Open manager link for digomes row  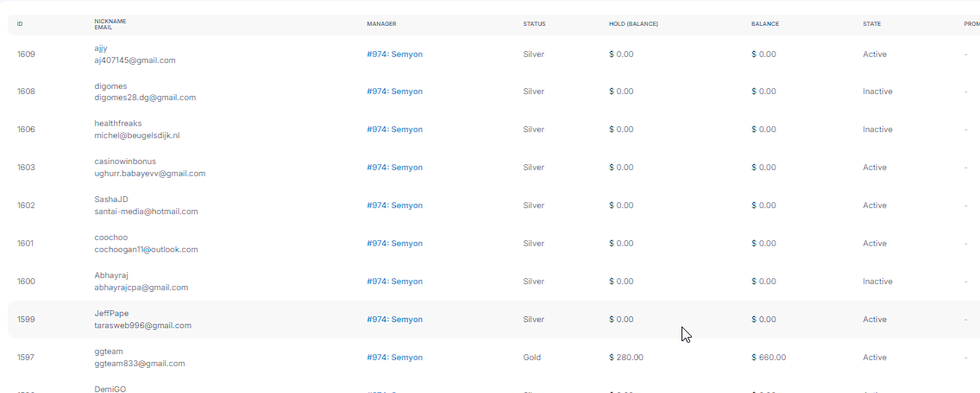point(394,92)
